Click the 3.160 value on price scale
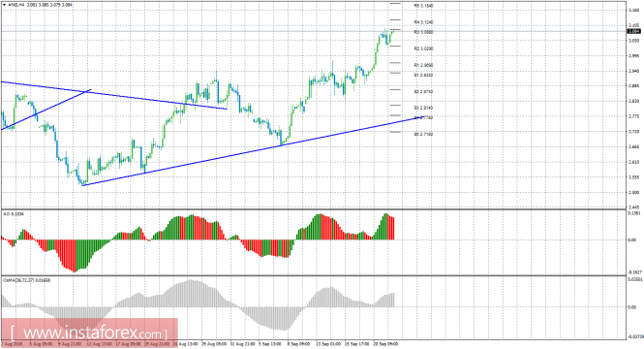This screenshot has height=349, width=644. tap(633, 11)
